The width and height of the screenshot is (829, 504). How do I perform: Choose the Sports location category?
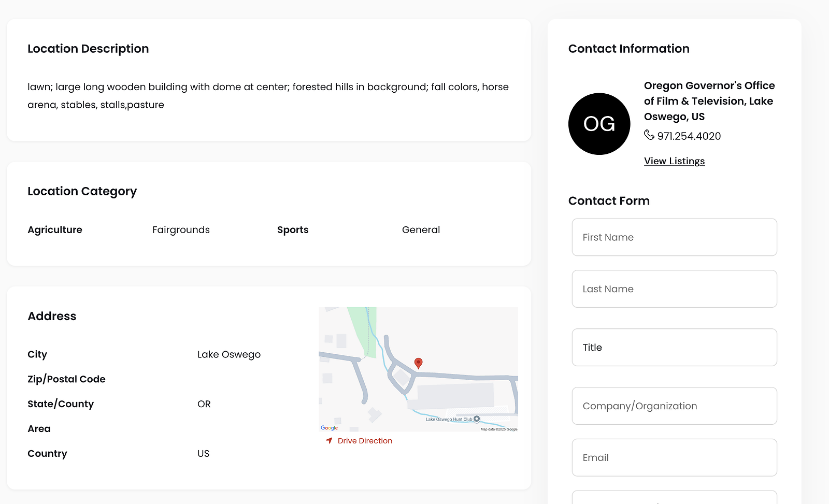tap(293, 230)
